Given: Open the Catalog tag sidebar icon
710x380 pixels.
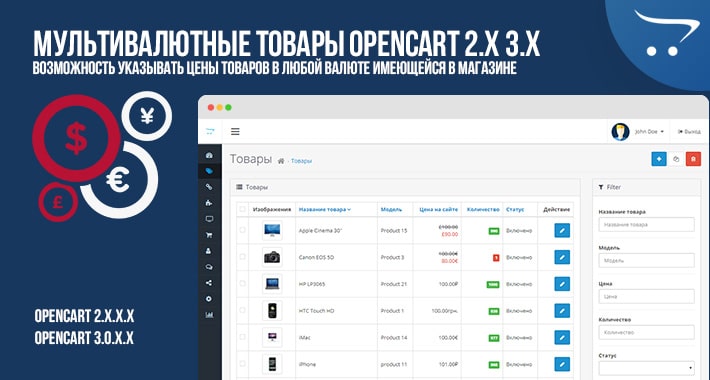Looking at the screenshot, I should tap(209, 171).
